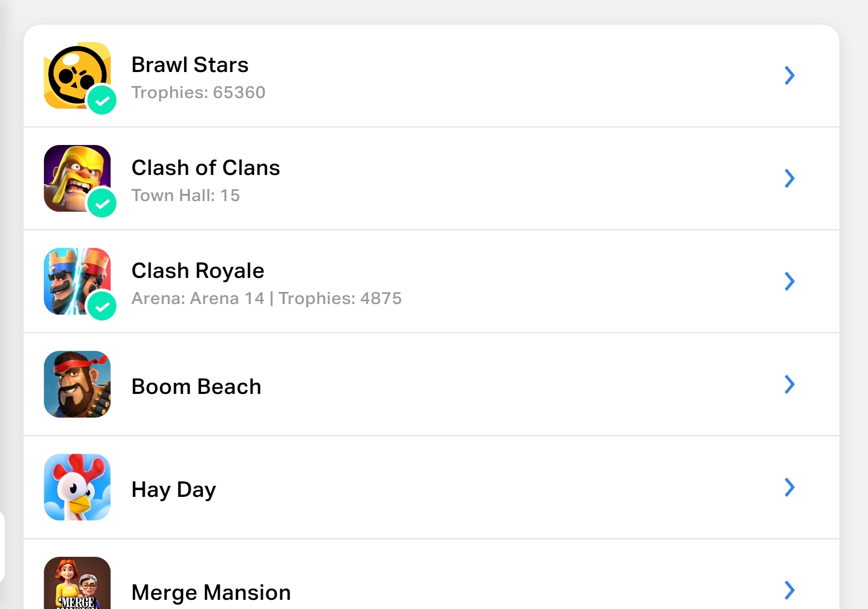Open Boom Beach via its chevron arrow

click(789, 384)
